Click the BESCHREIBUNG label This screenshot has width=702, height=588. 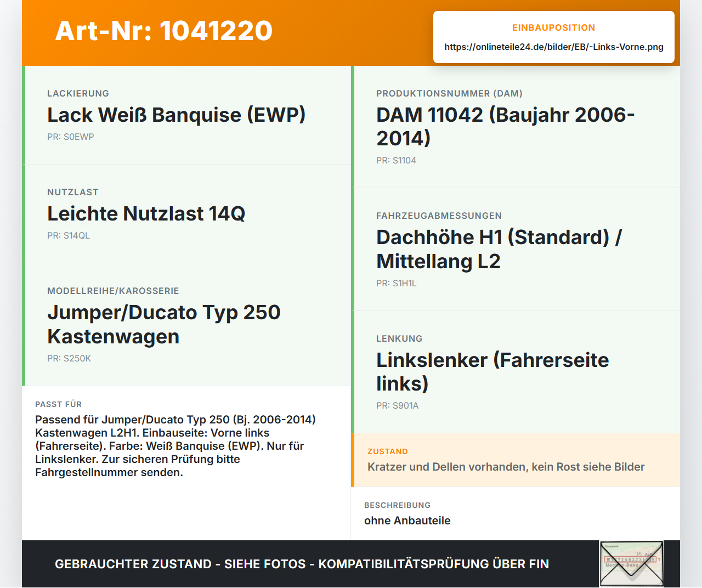click(x=398, y=505)
